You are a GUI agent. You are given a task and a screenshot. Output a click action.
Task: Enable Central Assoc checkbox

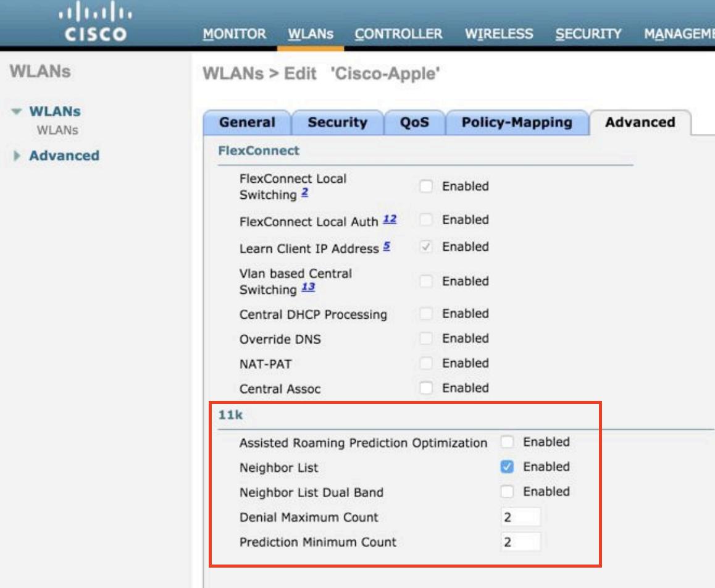tap(426, 388)
